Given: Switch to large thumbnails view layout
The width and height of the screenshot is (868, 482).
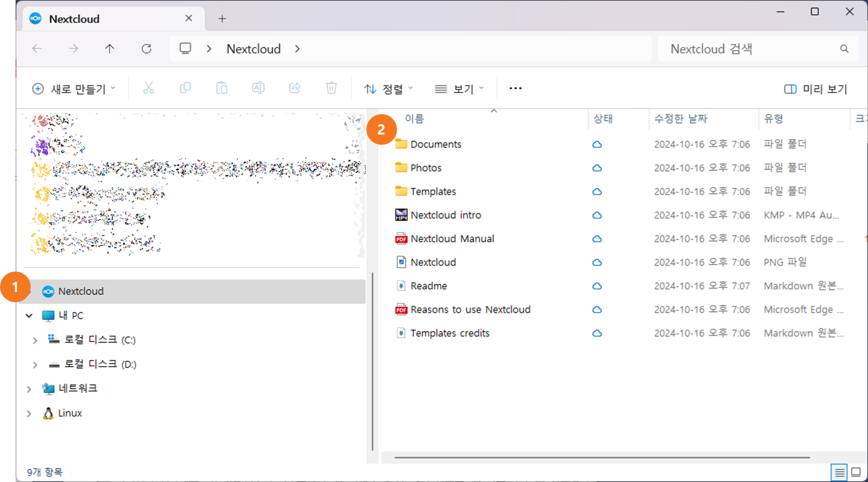Looking at the screenshot, I should click(856, 472).
